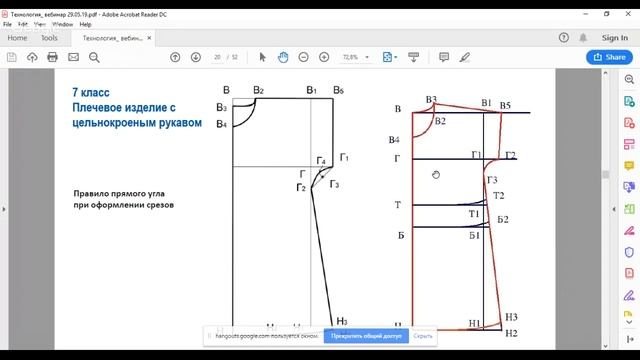Open Protect shield tool in right pane

pyautogui.click(x=629, y=252)
